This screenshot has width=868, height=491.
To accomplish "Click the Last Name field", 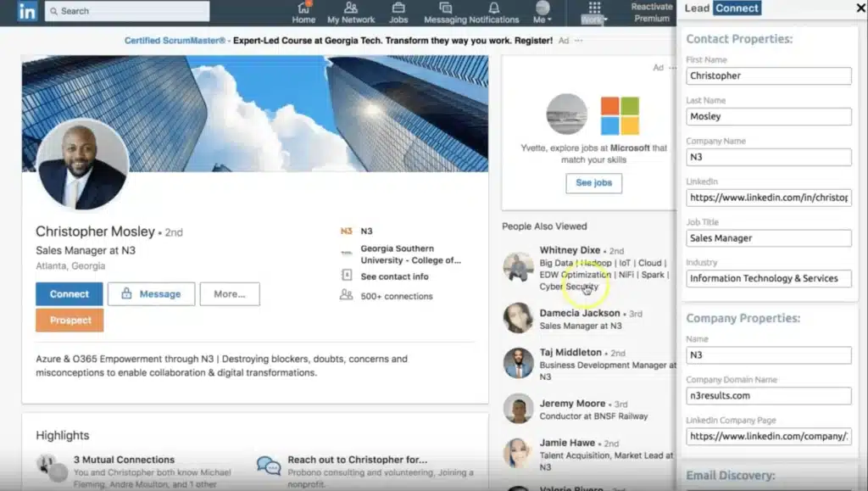I will [768, 116].
